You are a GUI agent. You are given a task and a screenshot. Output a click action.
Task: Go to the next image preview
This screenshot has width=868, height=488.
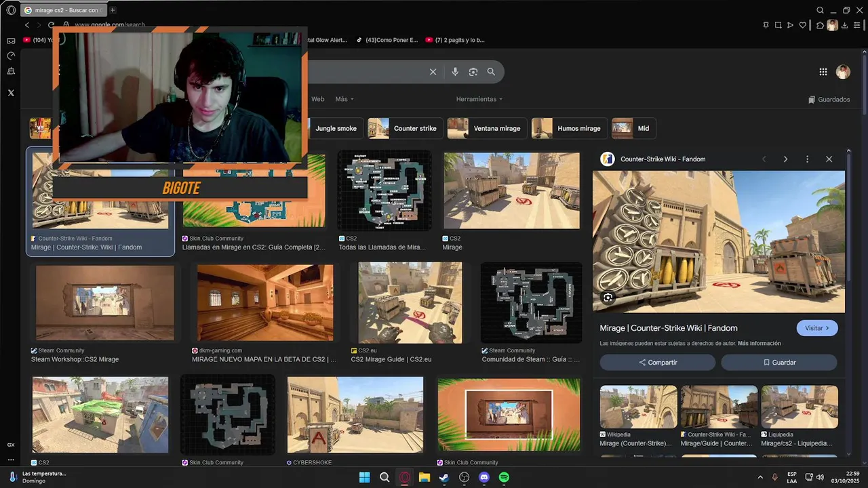785,159
